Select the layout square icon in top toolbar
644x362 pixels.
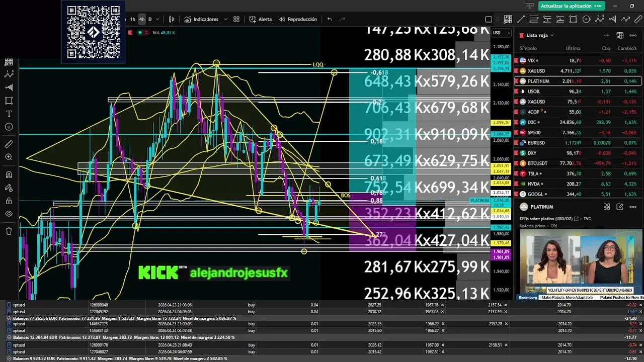coord(489,19)
